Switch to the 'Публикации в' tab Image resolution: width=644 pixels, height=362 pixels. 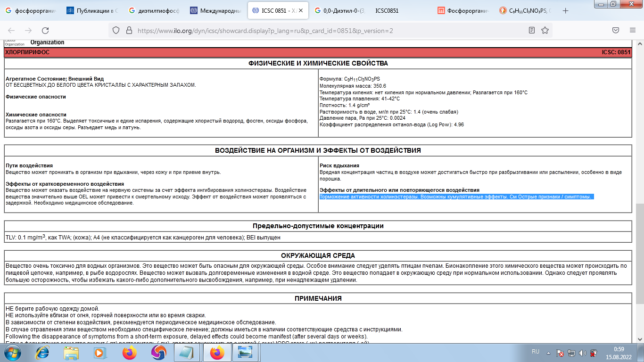(93, 10)
